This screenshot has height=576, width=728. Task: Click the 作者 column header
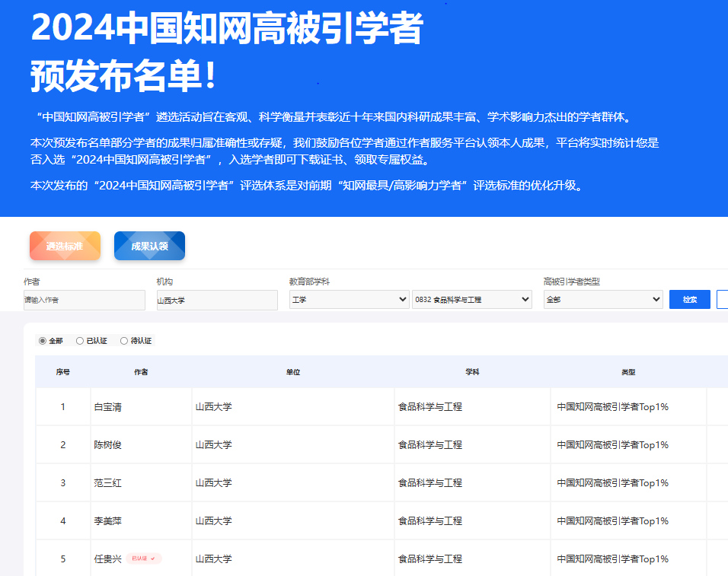pyautogui.click(x=141, y=372)
